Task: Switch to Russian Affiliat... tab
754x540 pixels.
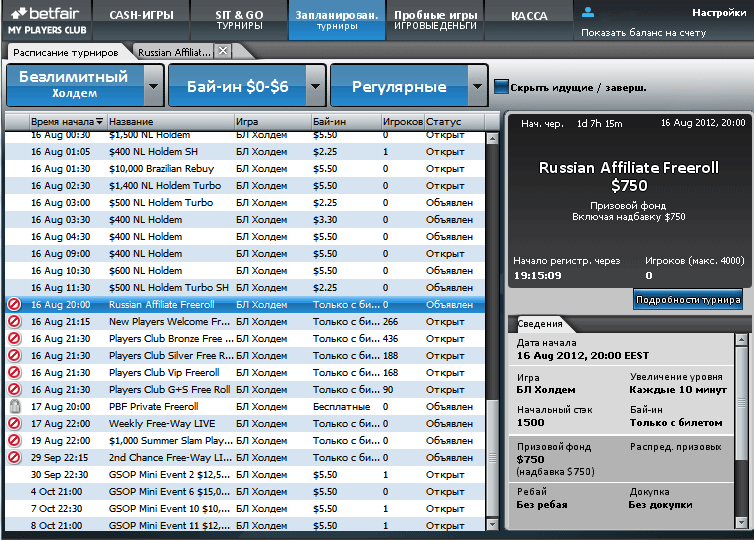Action: click(x=174, y=52)
